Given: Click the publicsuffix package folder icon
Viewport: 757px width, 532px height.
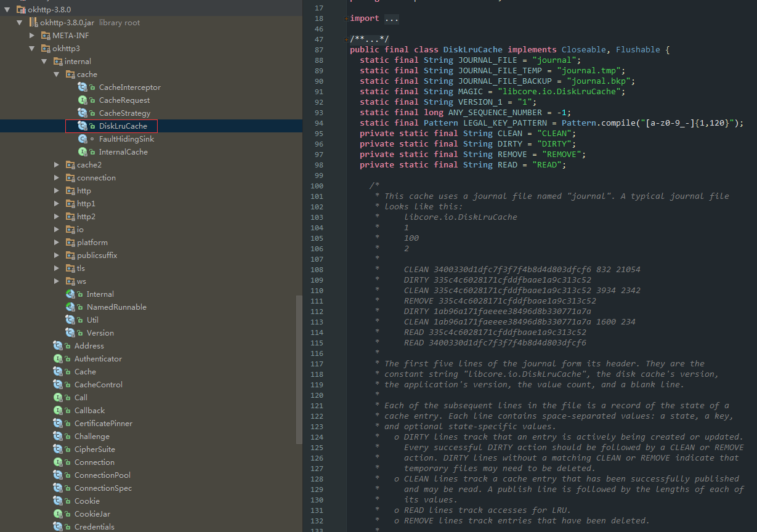Looking at the screenshot, I should [x=70, y=256].
